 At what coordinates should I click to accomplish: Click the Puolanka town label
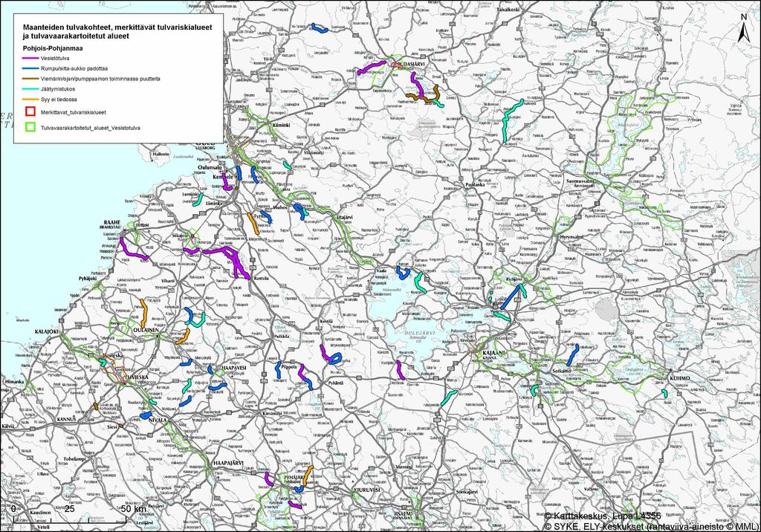(474, 185)
